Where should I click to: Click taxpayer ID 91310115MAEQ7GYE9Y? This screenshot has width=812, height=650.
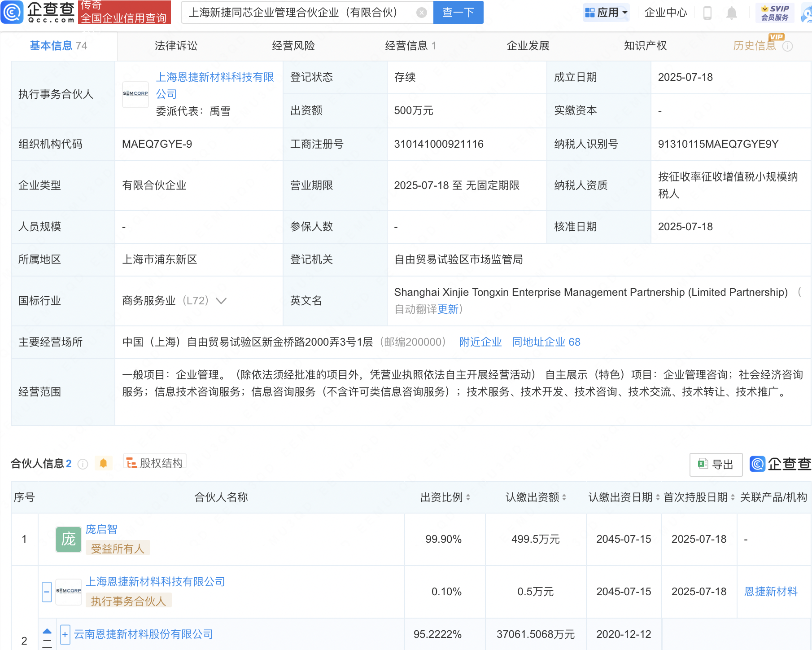(718, 144)
